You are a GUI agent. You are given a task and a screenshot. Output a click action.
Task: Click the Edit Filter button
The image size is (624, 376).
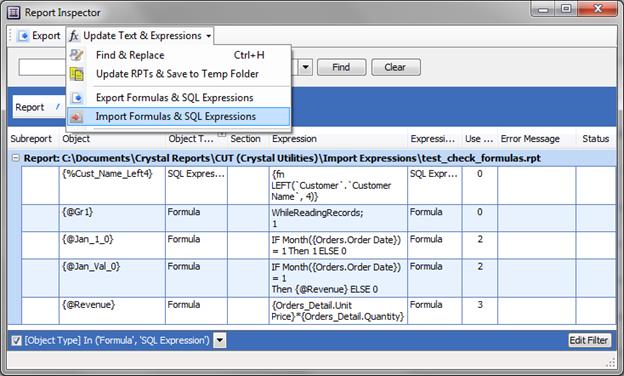pyautogui.click(x=589, y=341)
